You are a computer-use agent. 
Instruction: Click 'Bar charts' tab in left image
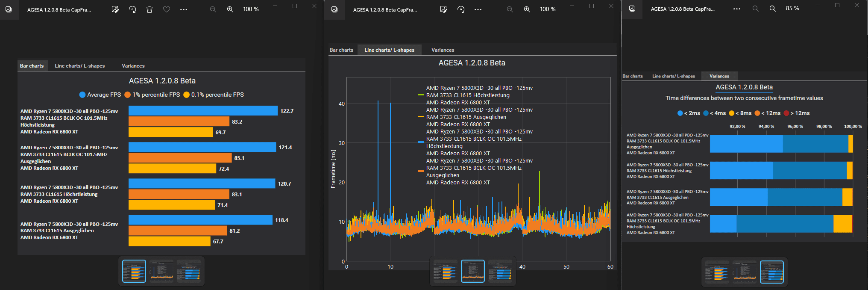[x=32, y=66]
